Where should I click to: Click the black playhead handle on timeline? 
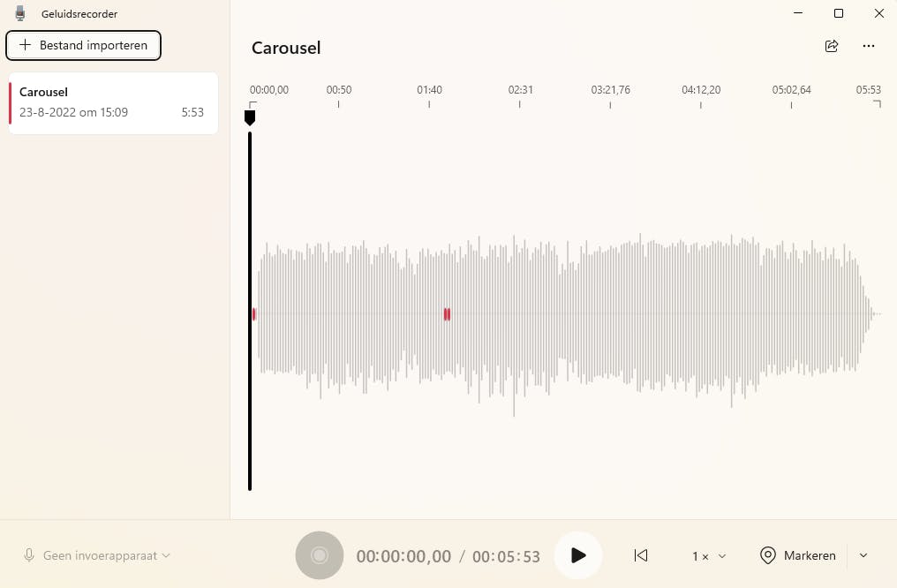coord(250,117)
